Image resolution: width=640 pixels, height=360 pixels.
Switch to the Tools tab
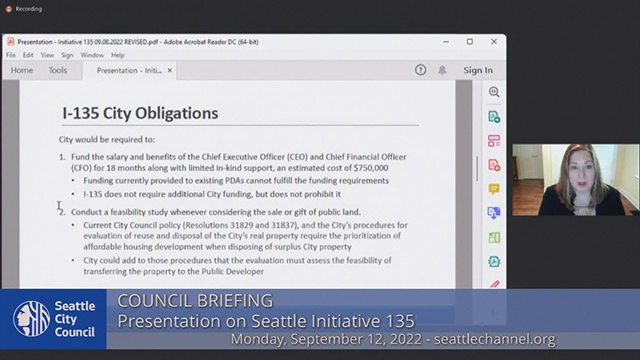coord(58,70)
